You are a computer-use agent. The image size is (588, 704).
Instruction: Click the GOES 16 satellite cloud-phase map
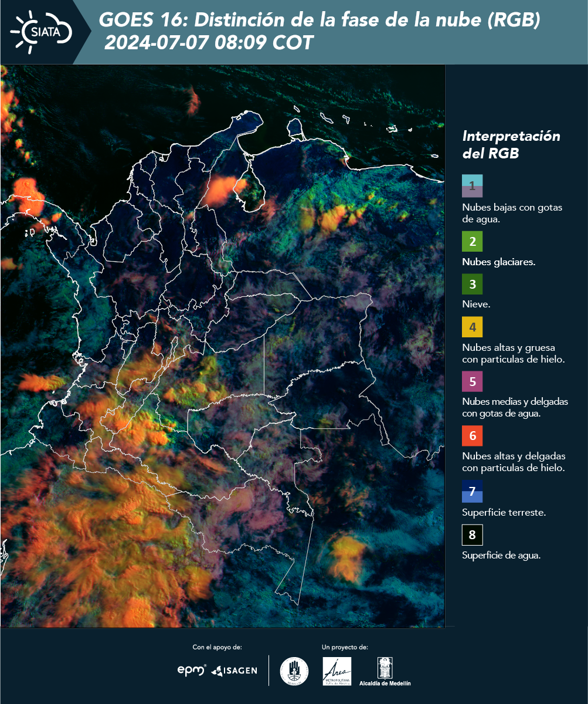click(223, 346)
